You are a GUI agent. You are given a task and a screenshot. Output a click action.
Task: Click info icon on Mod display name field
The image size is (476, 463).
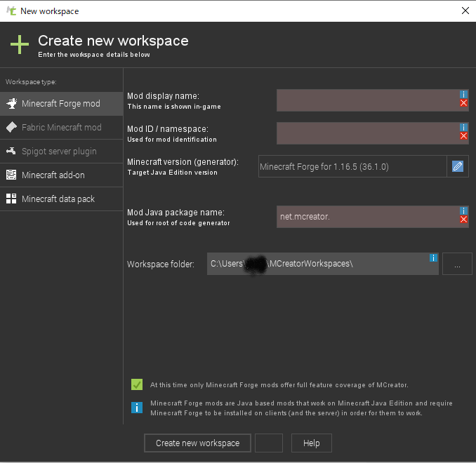(463, 95)
